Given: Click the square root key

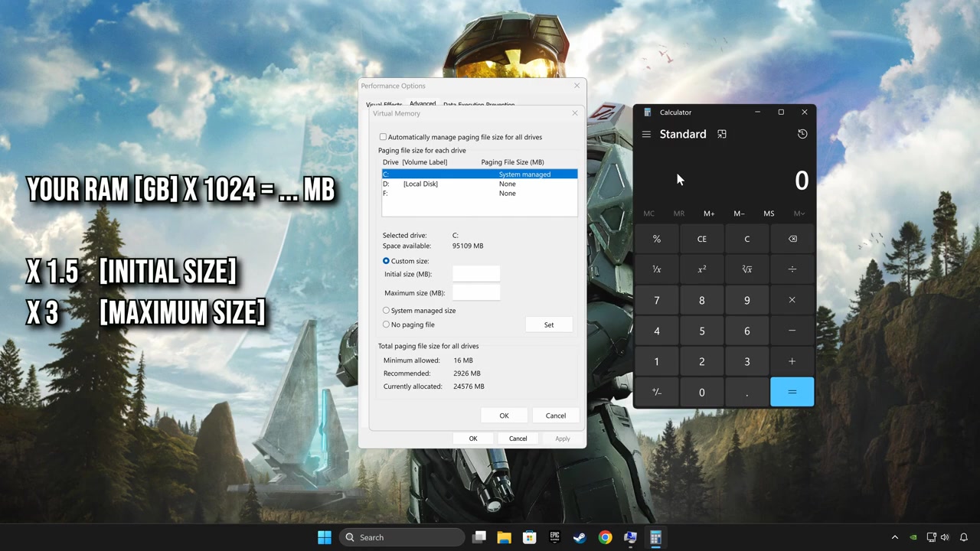Looking at the screenshot, I should (747, 269).
